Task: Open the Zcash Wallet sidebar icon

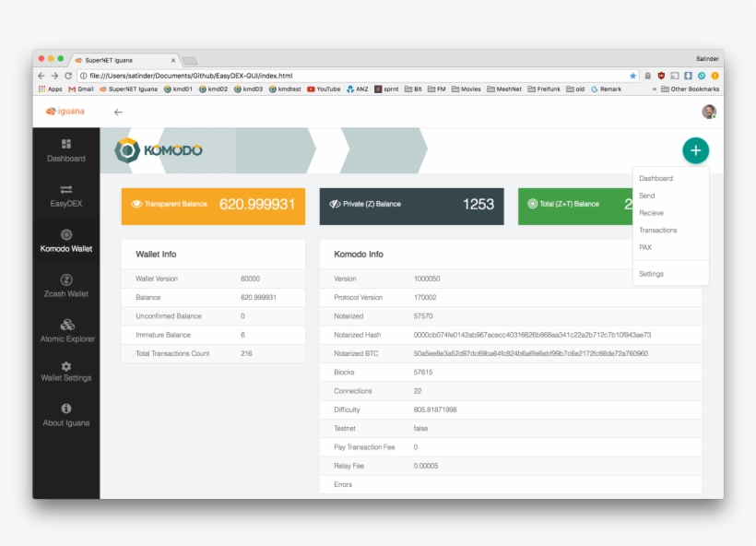Action: point(66,279)
